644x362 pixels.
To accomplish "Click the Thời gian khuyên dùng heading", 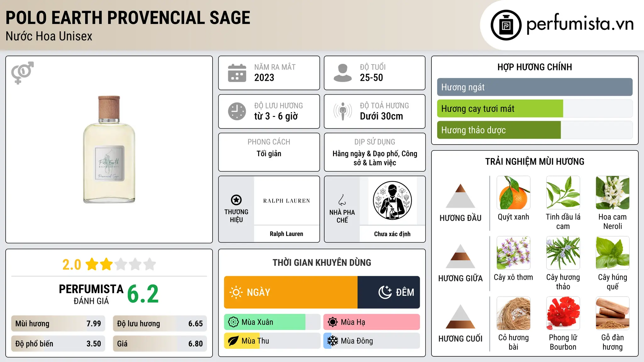I will click(322, 262).
